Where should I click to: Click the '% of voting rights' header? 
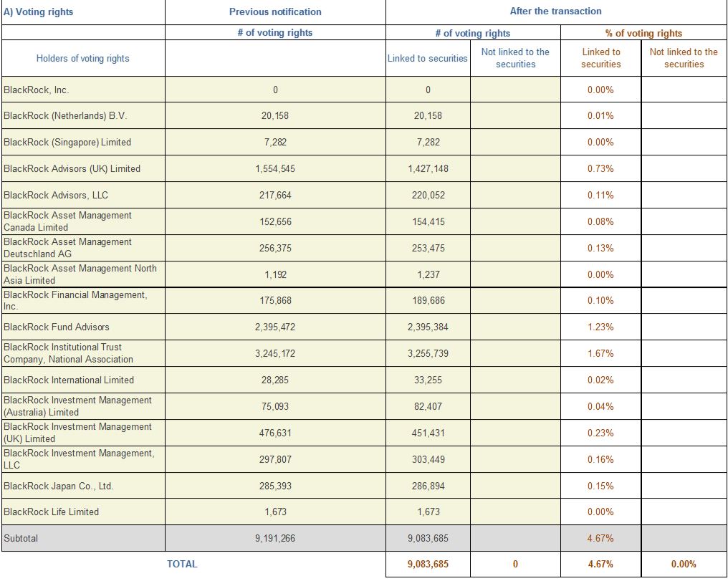(643, 34)
